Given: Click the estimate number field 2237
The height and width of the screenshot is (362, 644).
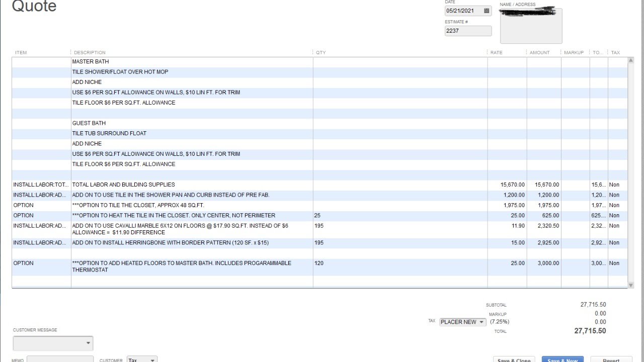Looking at the screenshot, I should 468,31.
